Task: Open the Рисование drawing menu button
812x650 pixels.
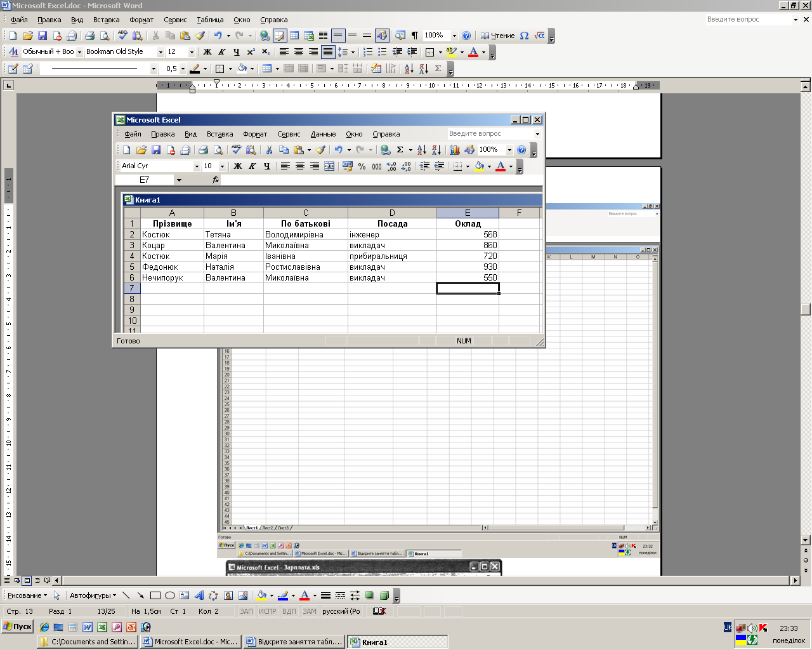Action: coord(27,595)
